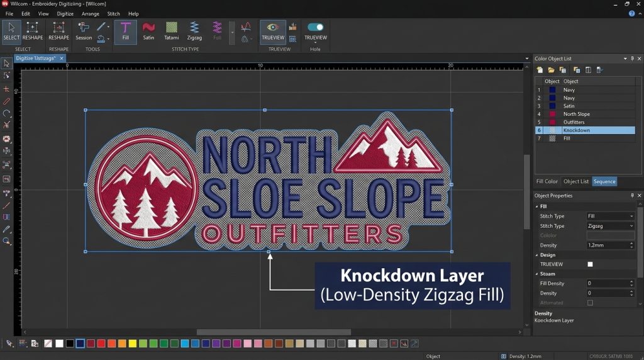Select row 7 Fill in object list
Screen dimensions: 644x360
point(585,138)
